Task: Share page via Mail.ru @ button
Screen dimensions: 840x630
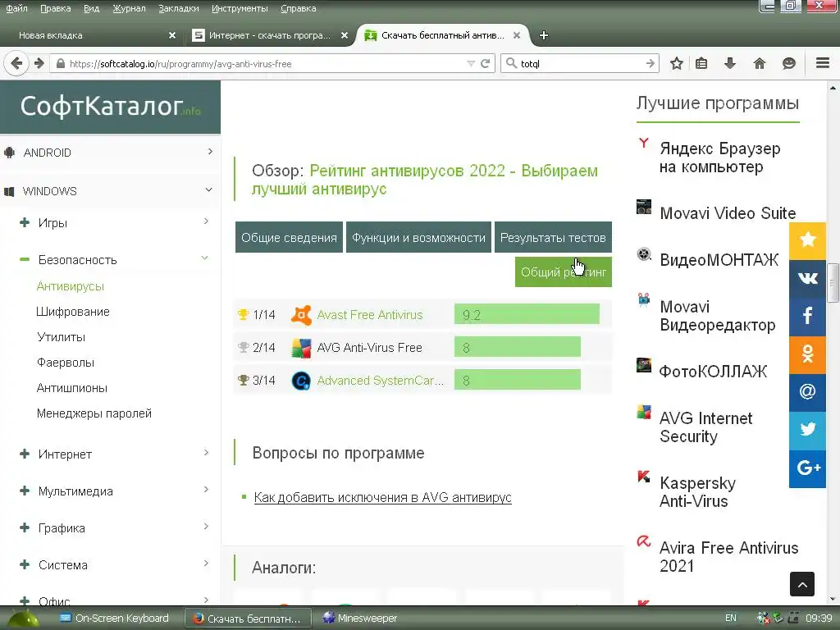Action: click(x=807, y=392)
